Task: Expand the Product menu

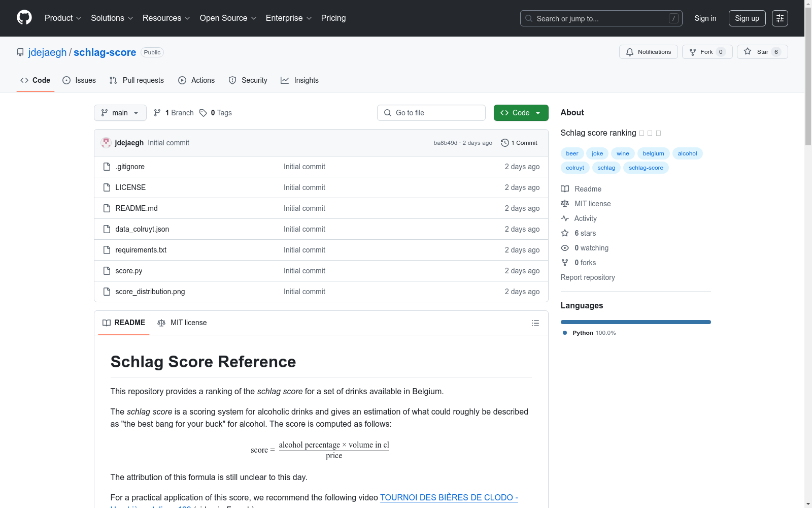Action: click(x=63, y=18)
